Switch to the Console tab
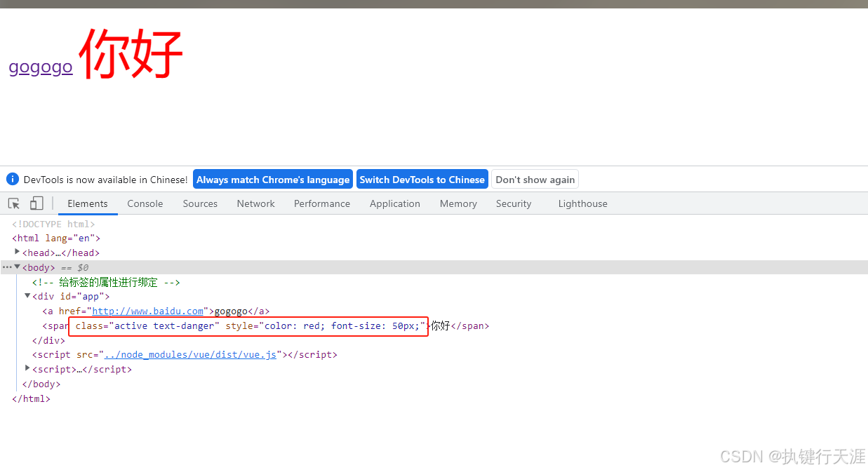 click(145, 203)
